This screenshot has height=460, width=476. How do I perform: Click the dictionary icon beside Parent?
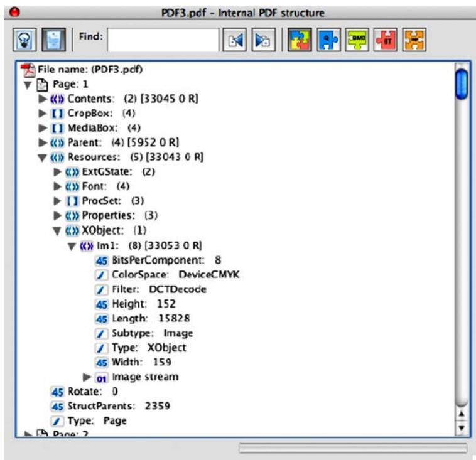[57, 142]
